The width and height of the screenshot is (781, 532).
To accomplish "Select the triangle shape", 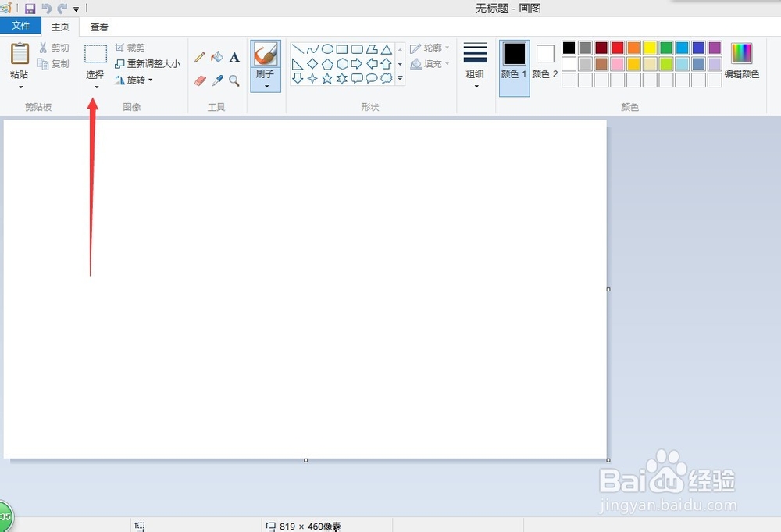I will 387,48.
